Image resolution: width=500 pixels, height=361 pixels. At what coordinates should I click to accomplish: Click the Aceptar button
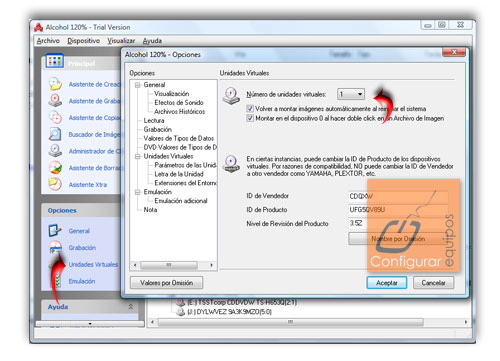[x=387, y=283]
